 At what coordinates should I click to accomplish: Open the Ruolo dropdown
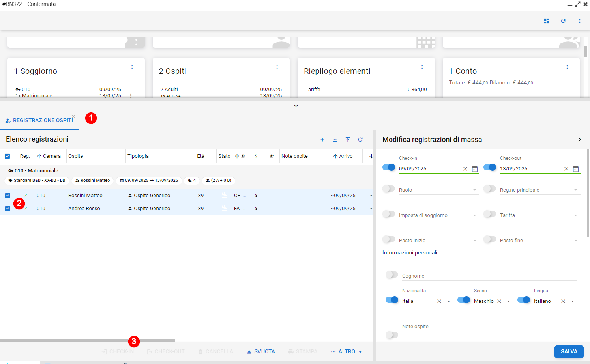(438, 190)
